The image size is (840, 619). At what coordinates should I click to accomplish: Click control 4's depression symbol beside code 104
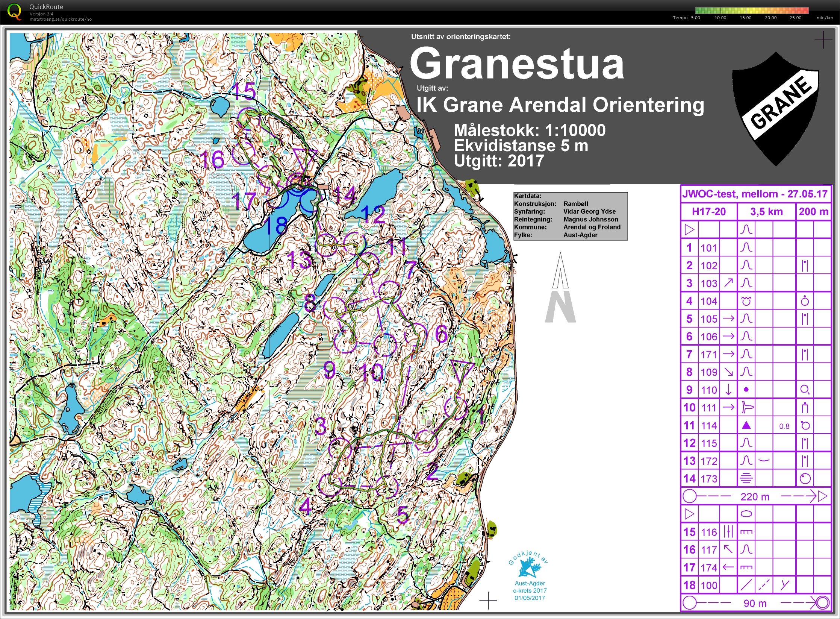tap(746, 301)
